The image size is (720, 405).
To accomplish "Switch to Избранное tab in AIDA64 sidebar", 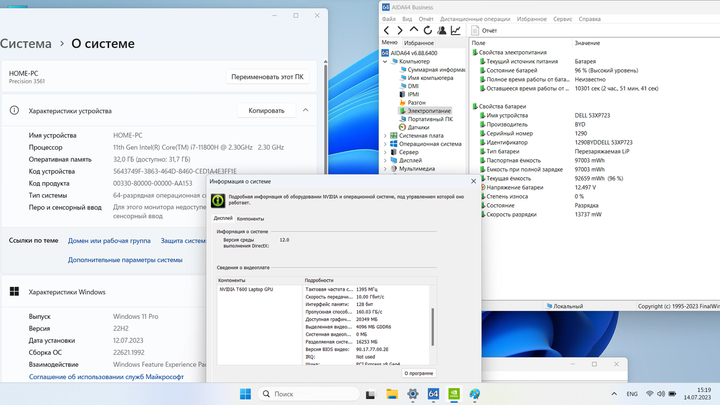I will point(419,43).
